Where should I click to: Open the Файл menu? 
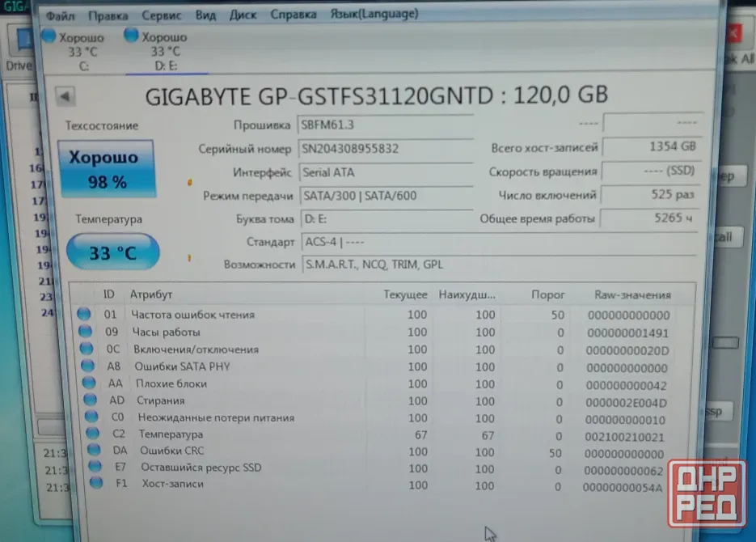click(61, 16)
